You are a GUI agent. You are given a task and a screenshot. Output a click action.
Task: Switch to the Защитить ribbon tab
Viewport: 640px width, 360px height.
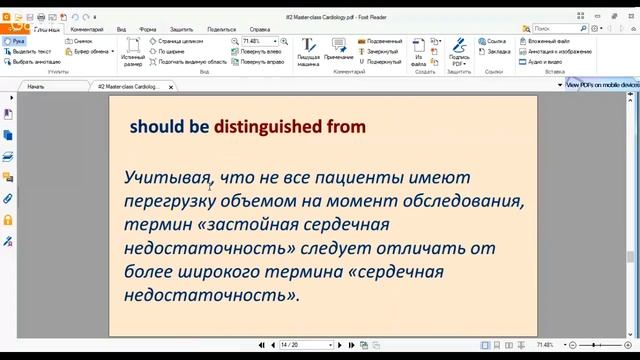(x=181, y=29)
